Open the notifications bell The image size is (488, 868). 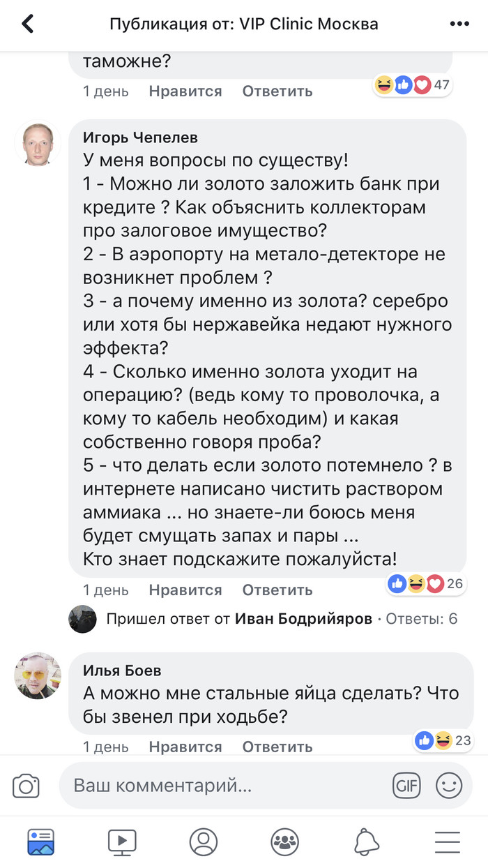[x=367, y=841]
